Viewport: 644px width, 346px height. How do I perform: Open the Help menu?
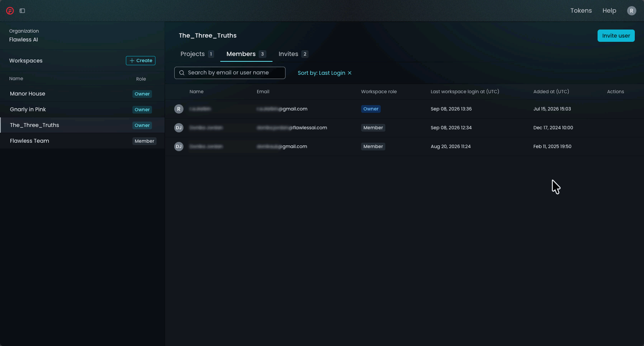pyautogui.click(x=609, y=11)
